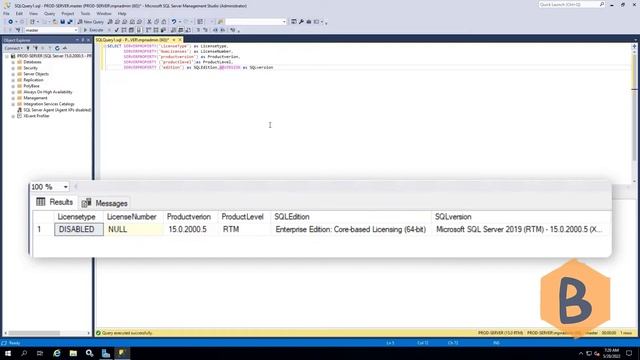This screenshot has height=360, width=640.
Task: Open the Windows Start menu
Action: (x=8, y=353)
